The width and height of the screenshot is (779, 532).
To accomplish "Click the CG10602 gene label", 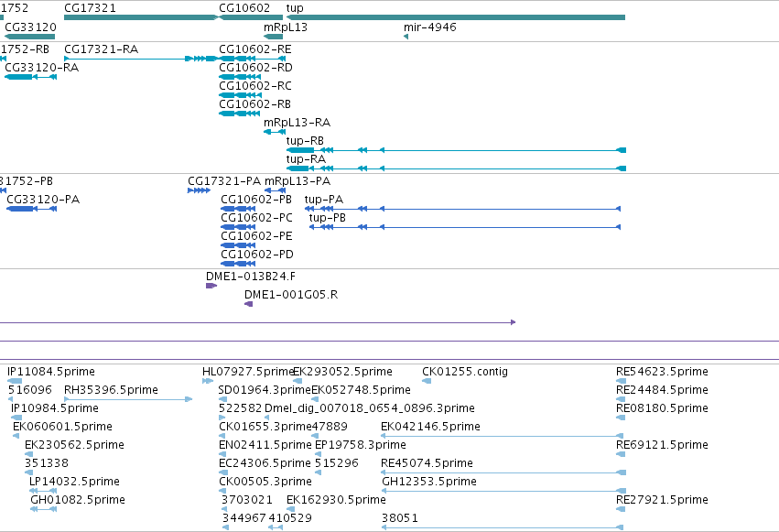I will click(244, 8).
